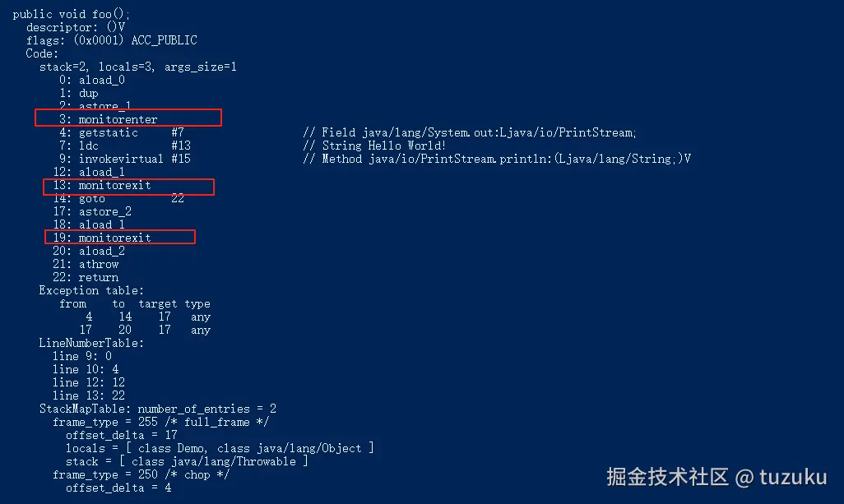Click the 'line 12: 12' entry
The width and height of the screenshot is (844, 504).
coord(89,382)
